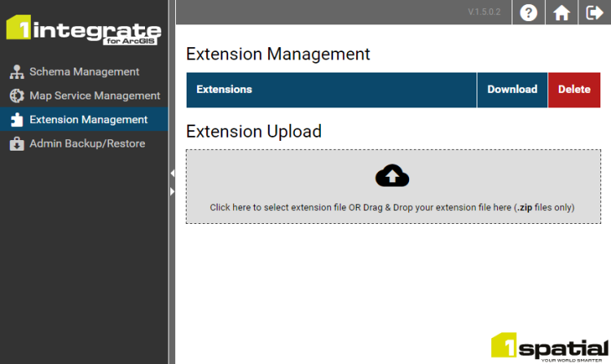Image resolution: width=611 pixels, height=364 pixels.
Task: Click the extension file upload text
Action: coord(392,208)
